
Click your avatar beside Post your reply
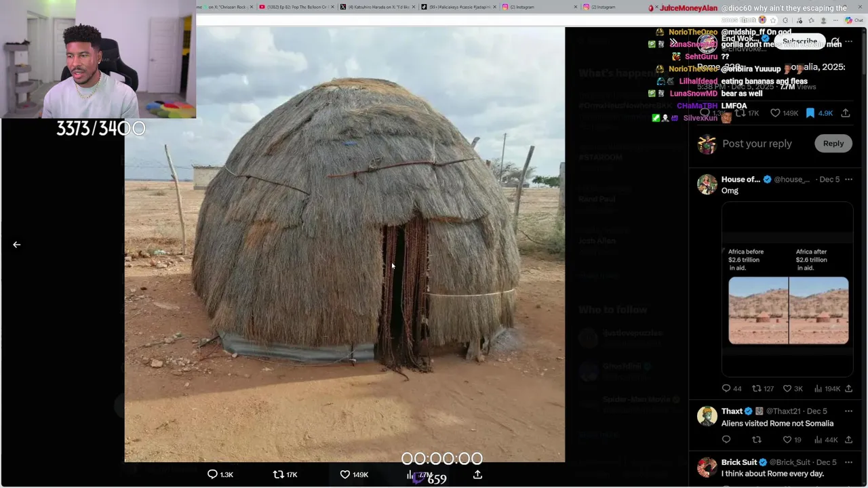pos(707,144)
